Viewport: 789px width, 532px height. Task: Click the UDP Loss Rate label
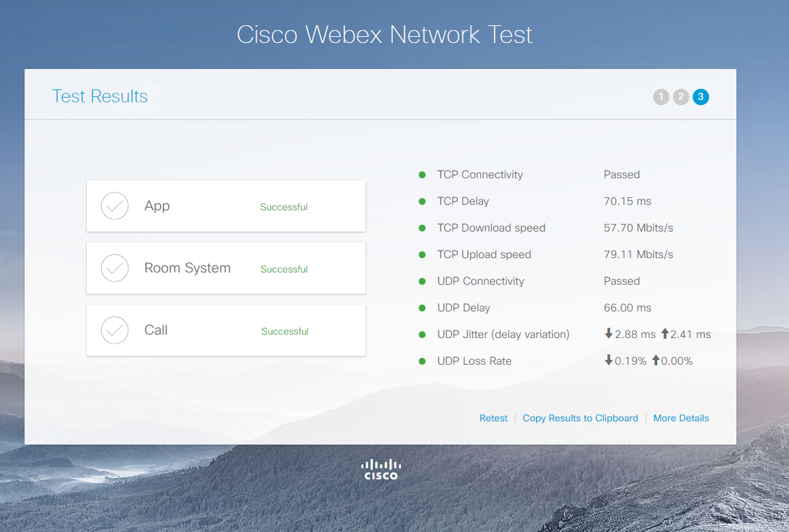click(x=475, y=361)
